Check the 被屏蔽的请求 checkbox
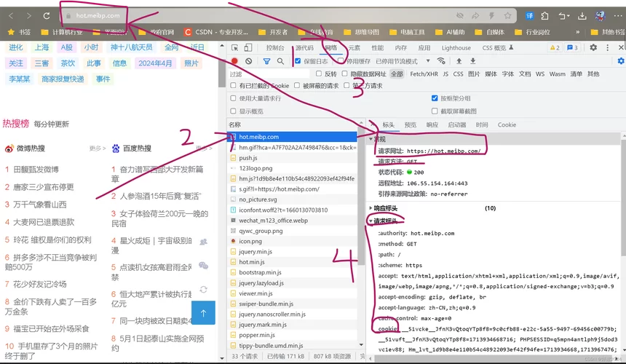 coord(297,85)
